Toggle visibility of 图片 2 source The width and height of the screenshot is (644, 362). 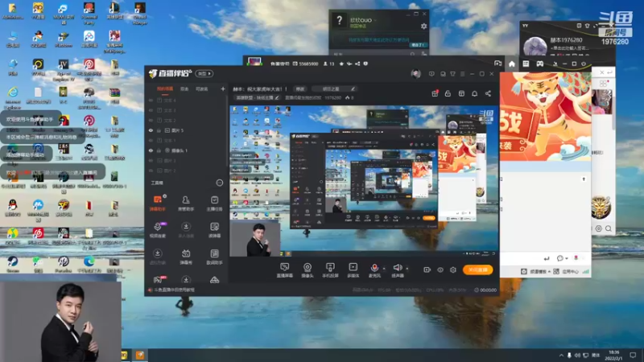[x=151, y=171]
